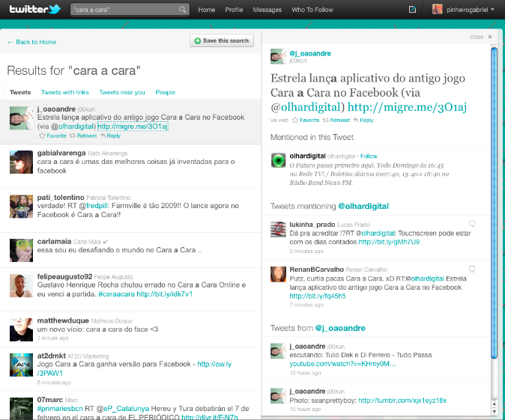Click gabialvarenga's avatar
The height and width of the screenshot is (420, 505).
click(x=21, y=162)
